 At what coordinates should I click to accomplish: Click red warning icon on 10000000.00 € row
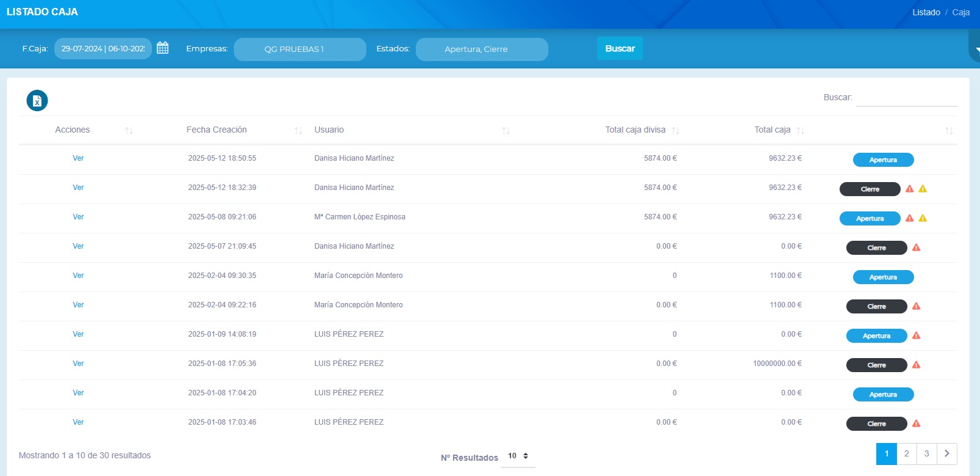pyautogui.click(x=916, y=365)
